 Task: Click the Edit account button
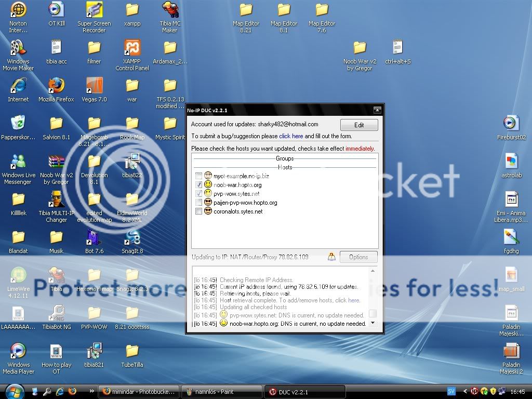coord(359,125)
